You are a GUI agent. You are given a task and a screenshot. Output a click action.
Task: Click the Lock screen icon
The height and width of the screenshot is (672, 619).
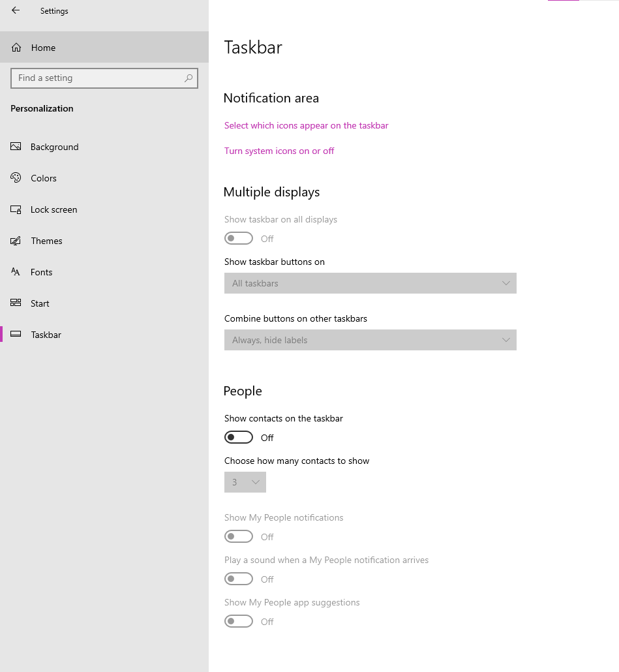pyautogui.click(x=16, y=209)
